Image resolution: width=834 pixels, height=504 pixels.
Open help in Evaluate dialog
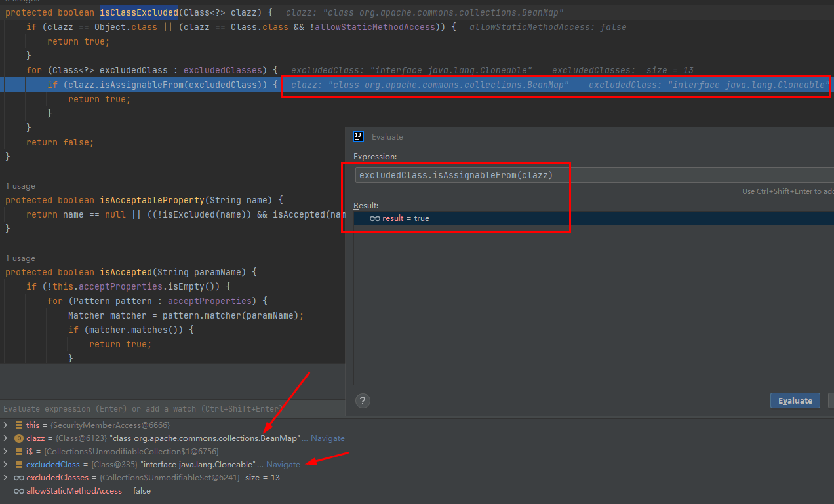click(x=363, y=400)
